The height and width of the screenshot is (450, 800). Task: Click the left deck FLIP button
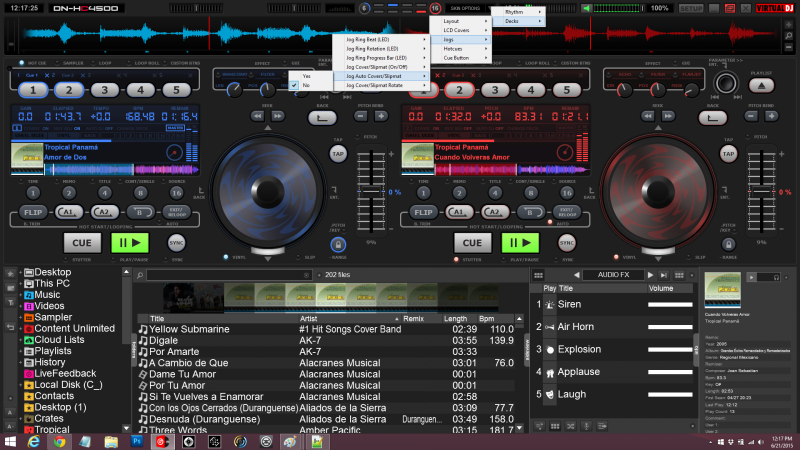point(33,212)
